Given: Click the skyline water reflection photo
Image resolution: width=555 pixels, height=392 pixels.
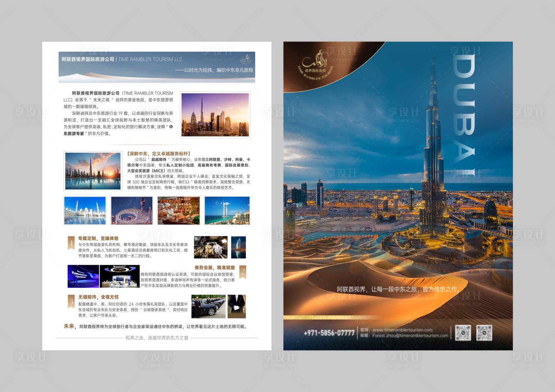Looking at the screenshot, I should (93, 171).
